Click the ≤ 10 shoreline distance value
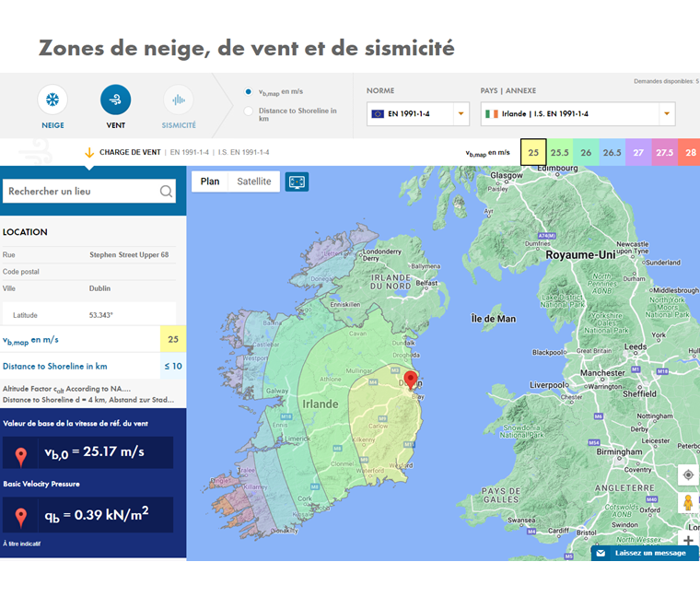Screen dimensions: 700x597 tap(173, 366)
